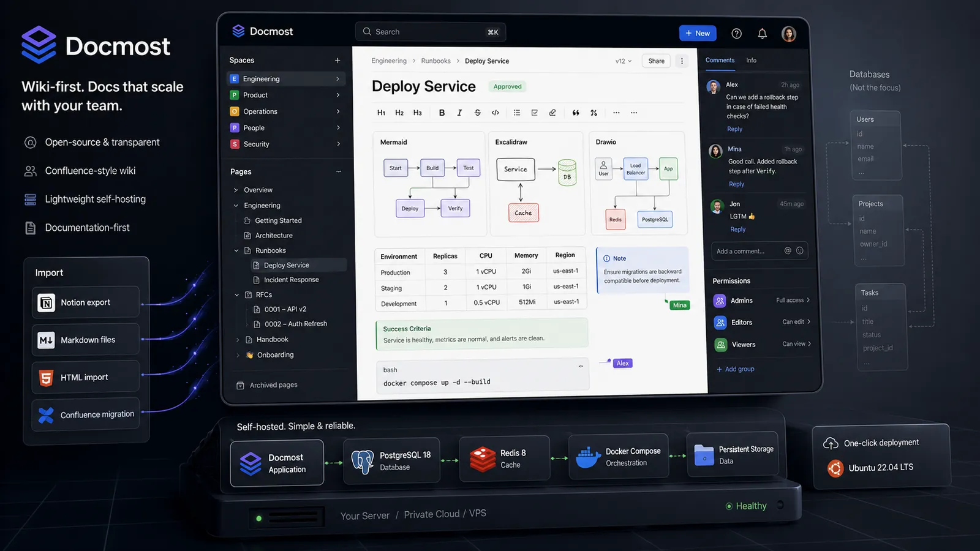Apply Heading 3 formatting
Screen dimensions: 980x551
click(x=418, y=113)
